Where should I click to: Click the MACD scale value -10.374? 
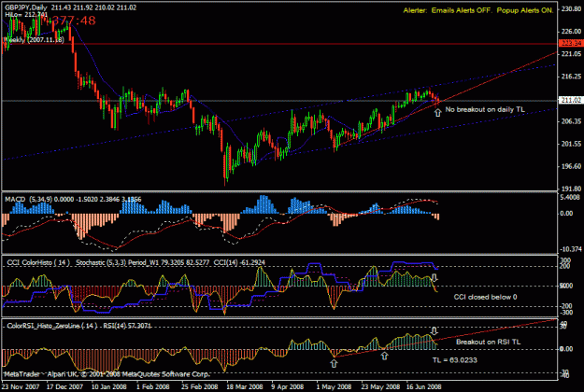(570, 249)
